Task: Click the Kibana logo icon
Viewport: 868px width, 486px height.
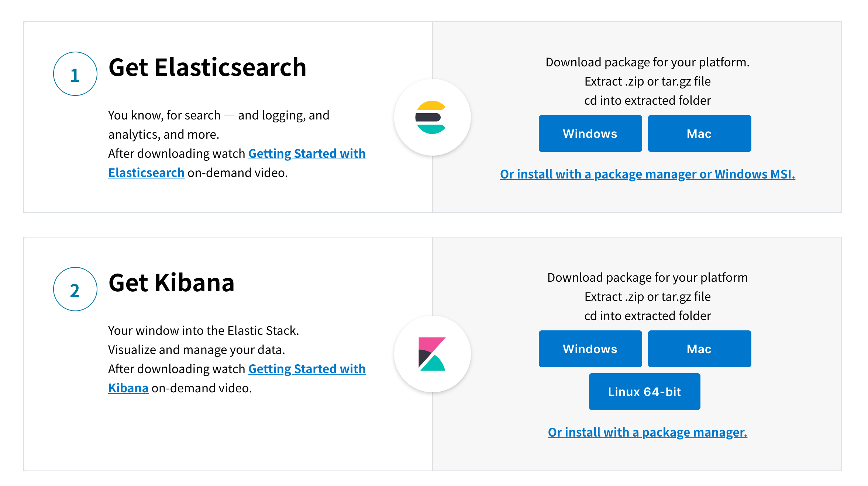Action: [x=431, y=354]
